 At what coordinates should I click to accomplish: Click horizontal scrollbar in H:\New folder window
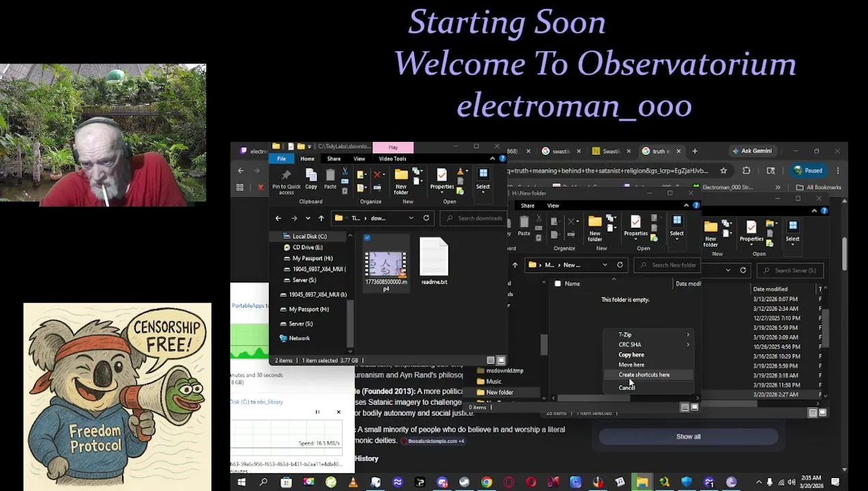coord(592,398)
